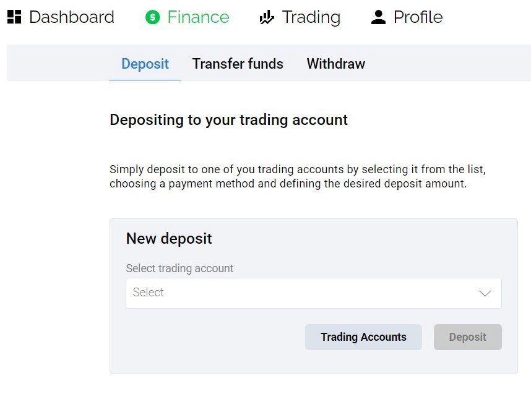
Task: Go to the Finance menu label
Action: click(198, 17)
